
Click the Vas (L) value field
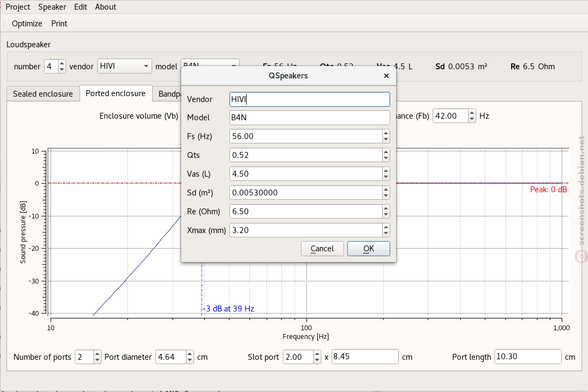point(306,174)
